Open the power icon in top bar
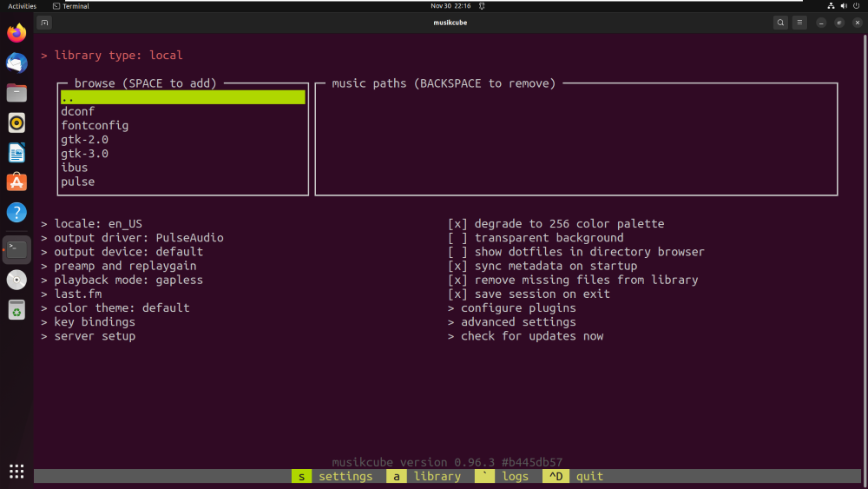This screenshot has width=868, height=489. (857, 6)
